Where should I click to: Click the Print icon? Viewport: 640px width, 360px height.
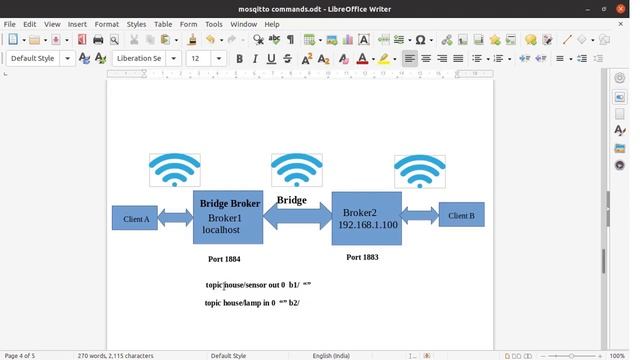[x=98, y=40]
